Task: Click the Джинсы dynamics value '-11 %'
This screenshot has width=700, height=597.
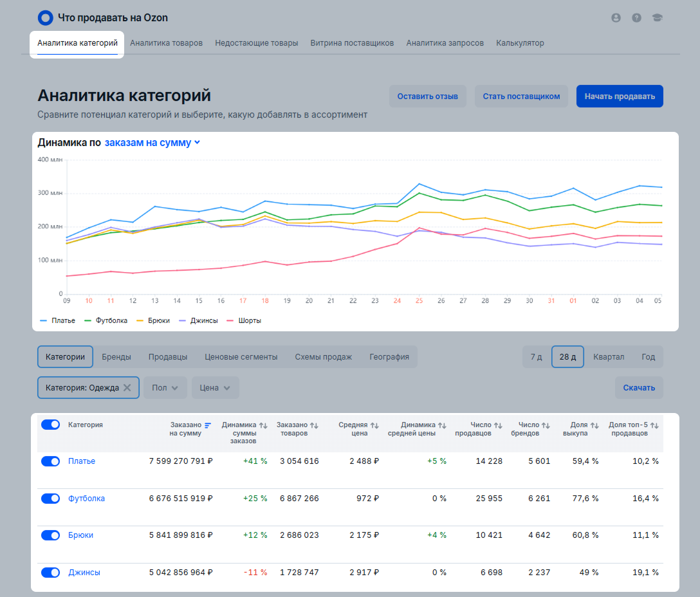Action: pos(255,573)
